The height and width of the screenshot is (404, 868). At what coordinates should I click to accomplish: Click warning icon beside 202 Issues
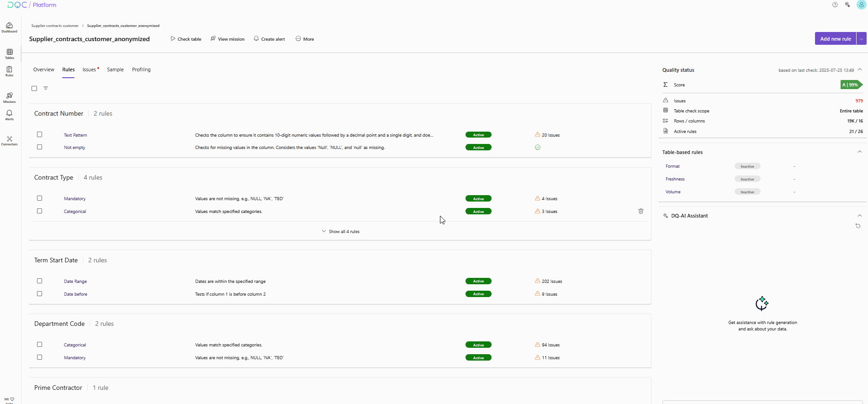pos(538,281)
